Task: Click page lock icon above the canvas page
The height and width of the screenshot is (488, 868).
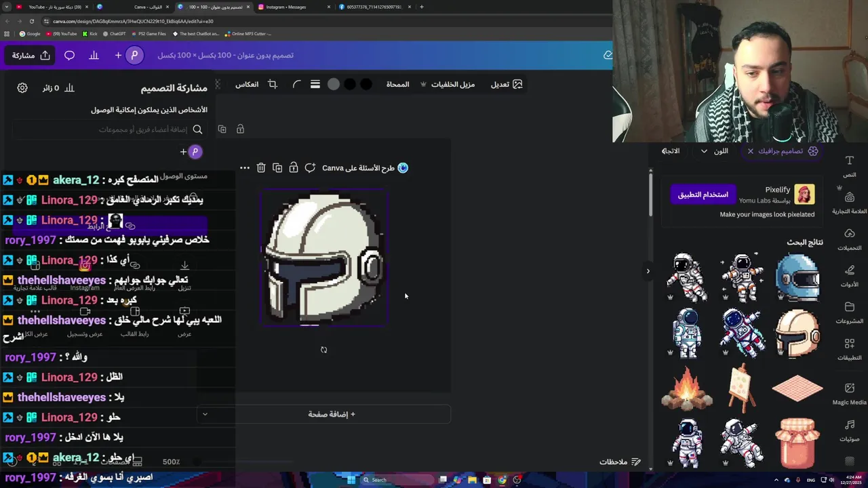Action: click(x=240, y=129)
